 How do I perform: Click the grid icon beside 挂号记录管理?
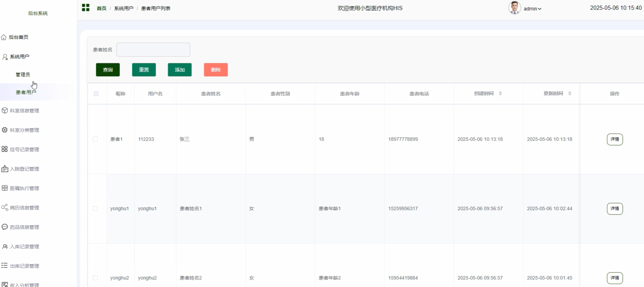click(x=5, y=149)
